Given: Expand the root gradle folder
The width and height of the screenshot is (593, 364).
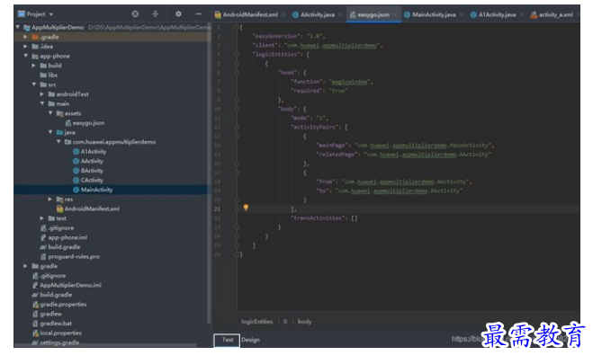Looking at the screenshot, I should pyautogui.click(x=25, y=266).
